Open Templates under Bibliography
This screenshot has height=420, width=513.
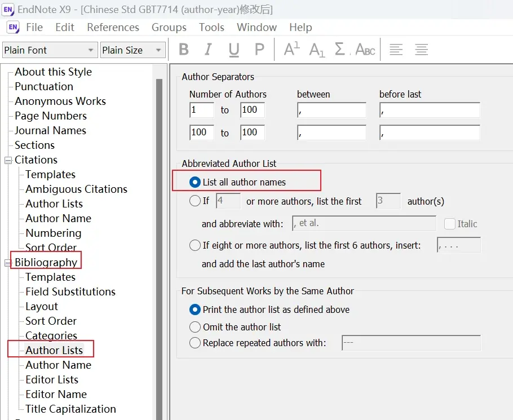point(50,277)
